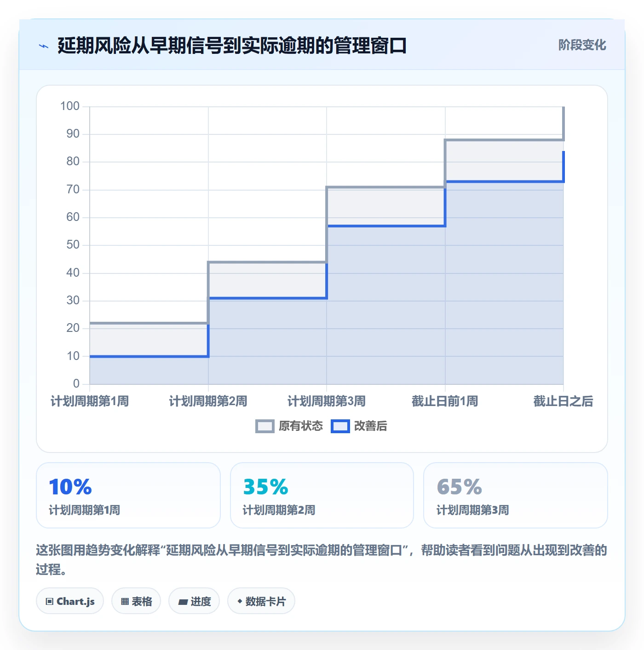Select the 进度 tag chip

click(194, 601)
